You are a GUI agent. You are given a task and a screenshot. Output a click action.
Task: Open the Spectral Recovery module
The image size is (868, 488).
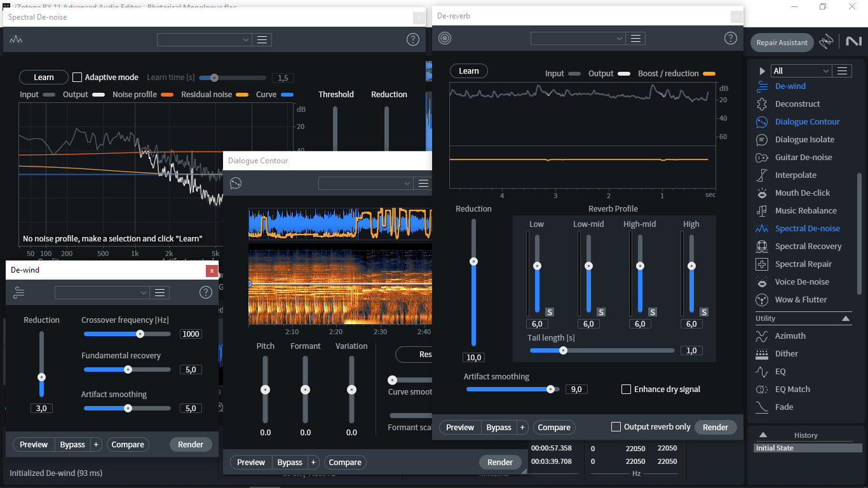click(808, 247)
